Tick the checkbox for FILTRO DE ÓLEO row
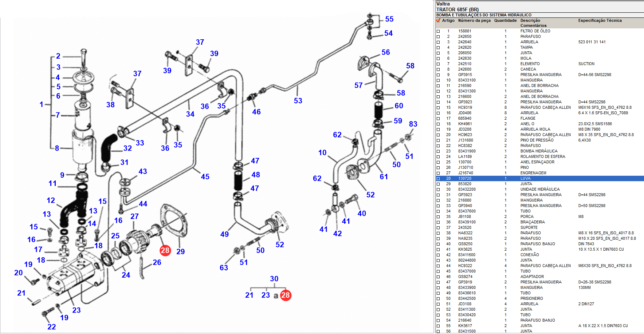 point(438,31)
